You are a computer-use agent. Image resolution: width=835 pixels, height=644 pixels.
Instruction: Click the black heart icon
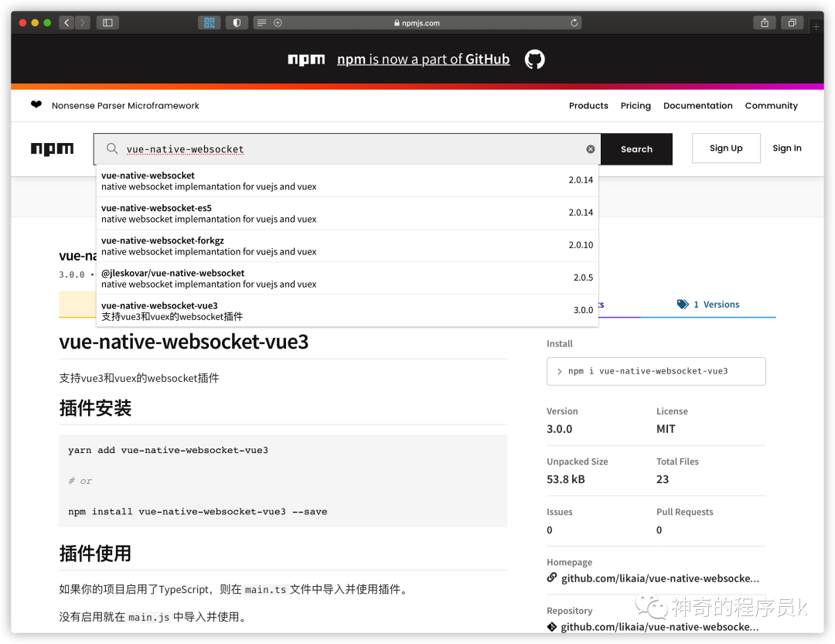point(36,104)
